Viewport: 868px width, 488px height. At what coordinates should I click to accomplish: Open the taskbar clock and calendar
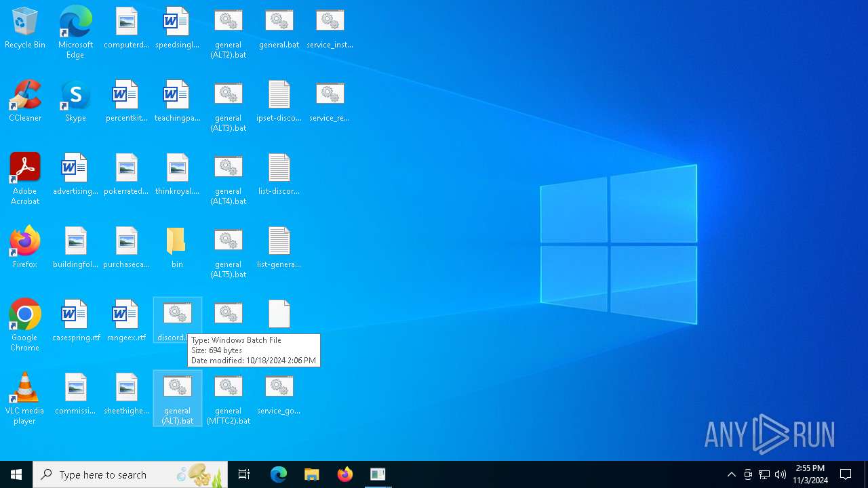click(x=810, y=474)
